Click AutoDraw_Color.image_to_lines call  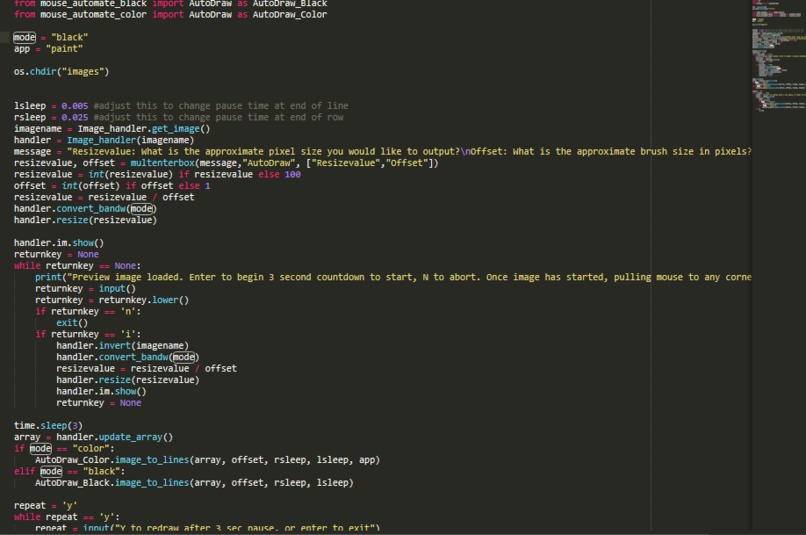coord(208,460)
